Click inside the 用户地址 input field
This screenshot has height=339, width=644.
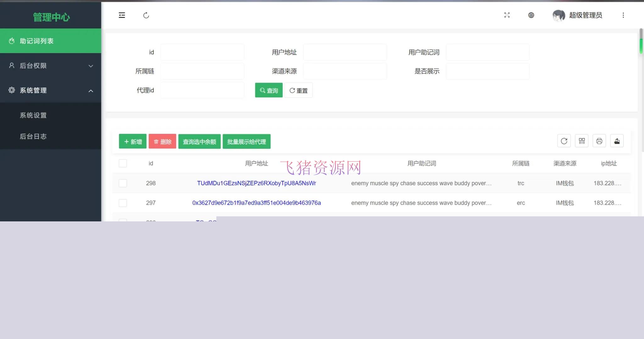coord(345,52)
